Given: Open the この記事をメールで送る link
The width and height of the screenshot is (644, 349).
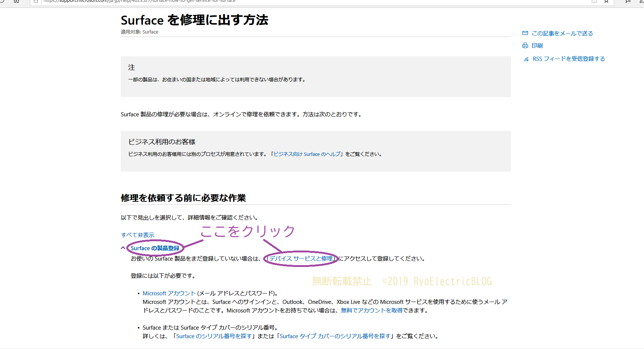Looking at the screenshot, I should 562,34.
